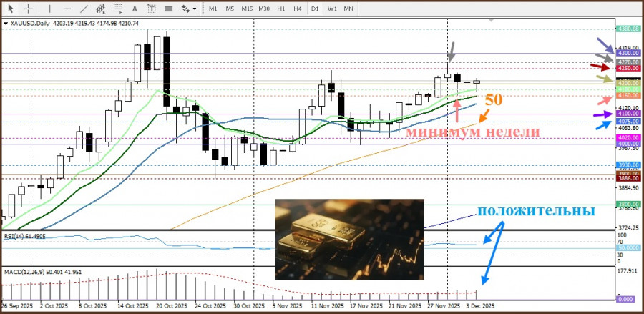Click the 8 Oct 2025 date label
The image size is (644, 314).
[x=92, y=307]
